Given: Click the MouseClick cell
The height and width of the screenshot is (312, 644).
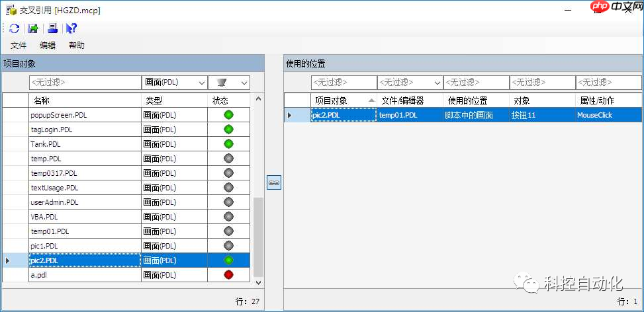Looking at the screenshot, I should tap(609, 115).
